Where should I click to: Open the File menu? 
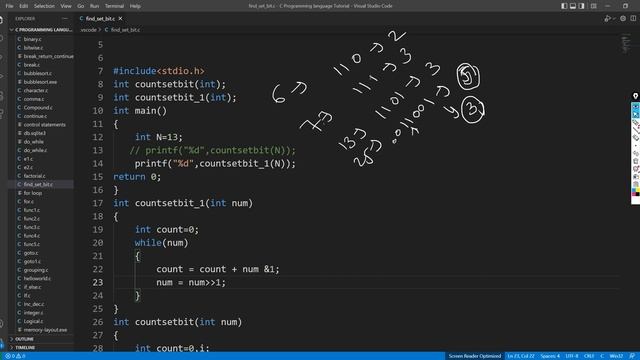pyautogui.click(x=9, y=6)
